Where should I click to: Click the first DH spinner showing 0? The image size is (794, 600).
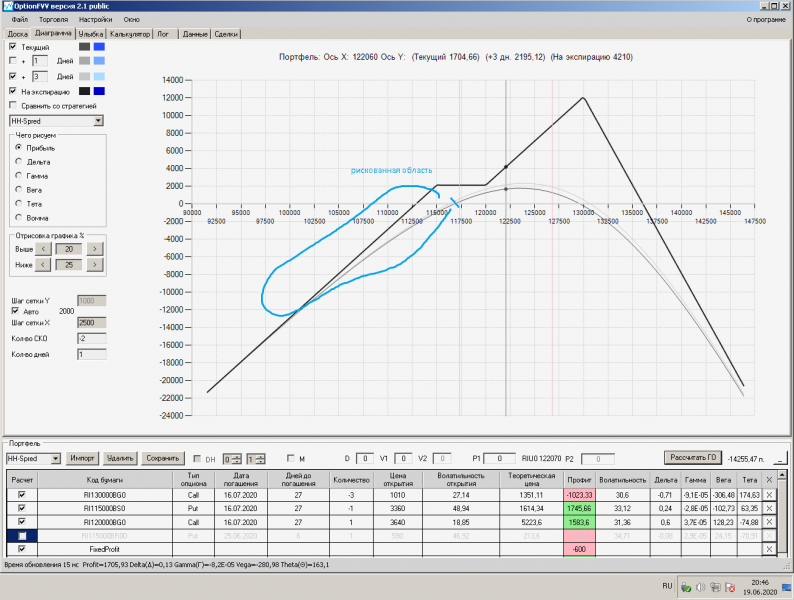[232, 459]
